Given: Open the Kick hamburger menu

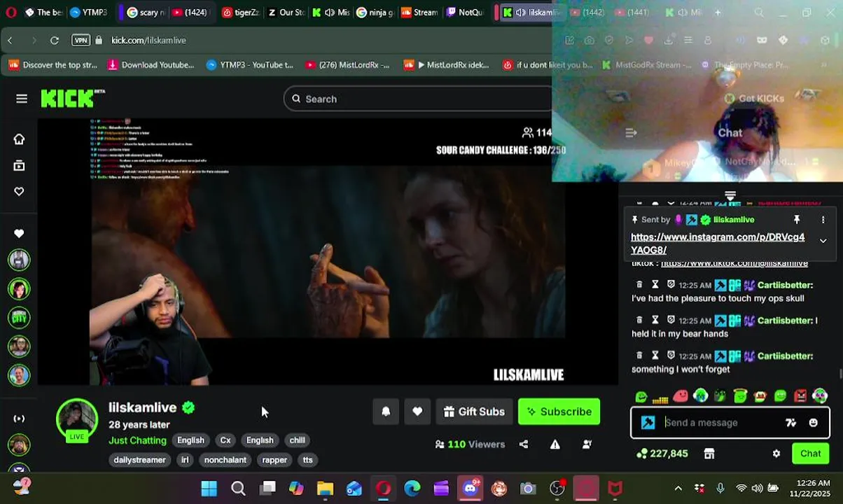Looking at the screenshot, I should (x=22, y=99).
